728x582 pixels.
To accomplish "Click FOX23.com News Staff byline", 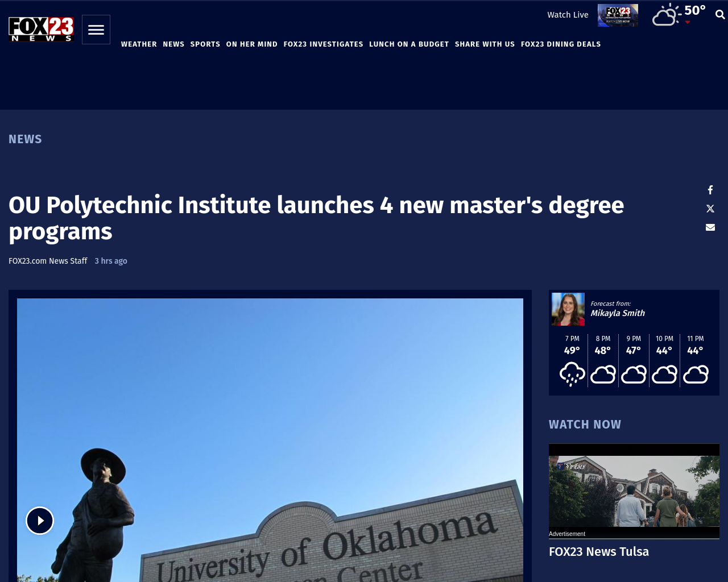I will tap(48, 261).
